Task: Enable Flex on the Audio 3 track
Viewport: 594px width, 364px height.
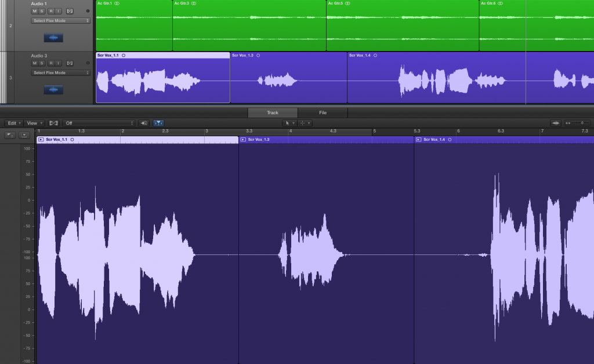Action: [70, 63]
